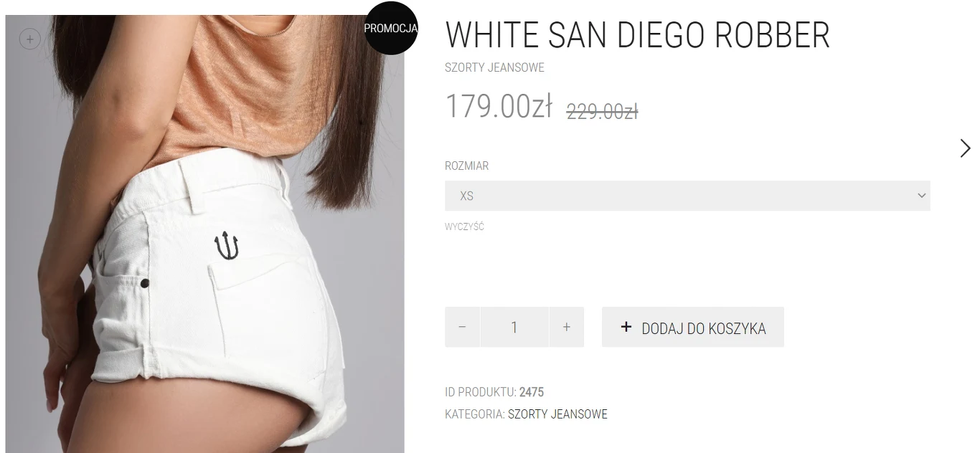Click into the quantity field showing 1
The height and width of the screenshot is (453, 980).
(514, 327)
